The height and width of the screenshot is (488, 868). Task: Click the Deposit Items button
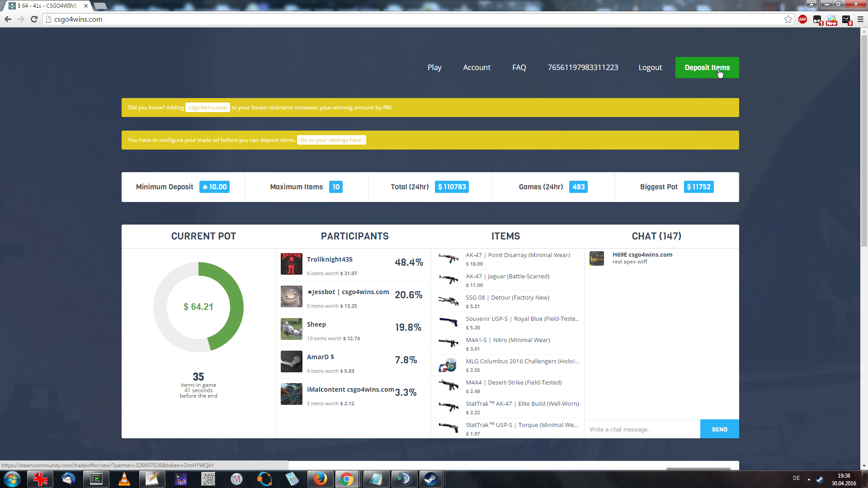click(x=707, y=67)
